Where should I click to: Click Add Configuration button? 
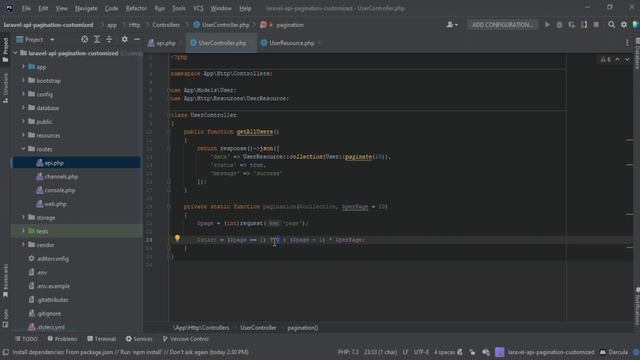(502, 25)
